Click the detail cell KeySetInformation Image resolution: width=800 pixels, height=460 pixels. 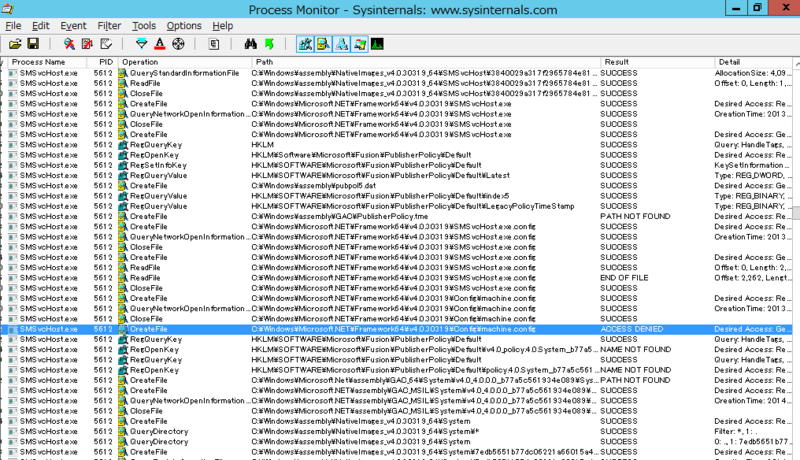[x=753, y=165]
